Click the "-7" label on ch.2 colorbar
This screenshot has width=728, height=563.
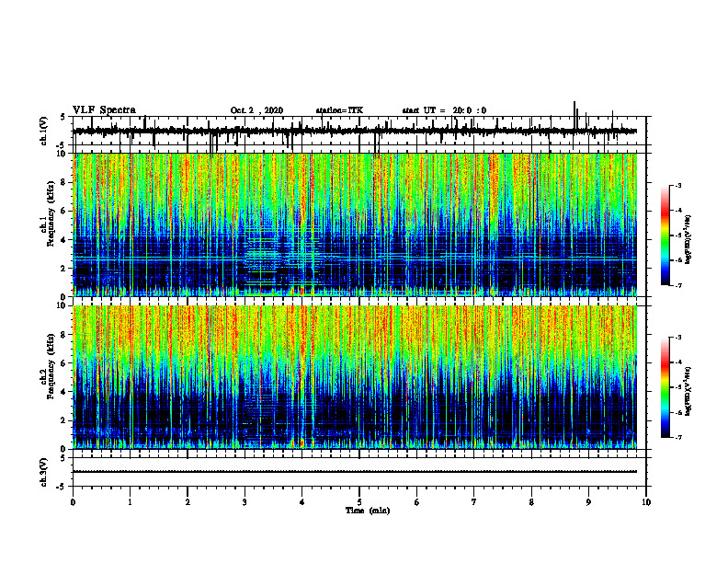678,438
